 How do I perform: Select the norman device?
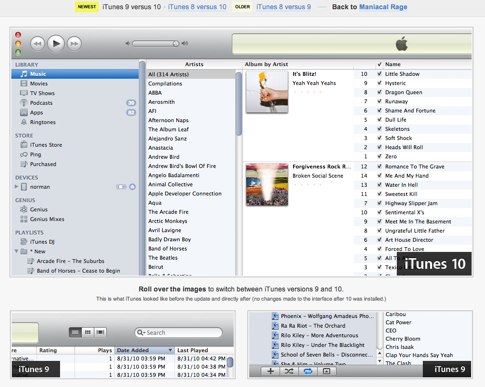(40, 187)
